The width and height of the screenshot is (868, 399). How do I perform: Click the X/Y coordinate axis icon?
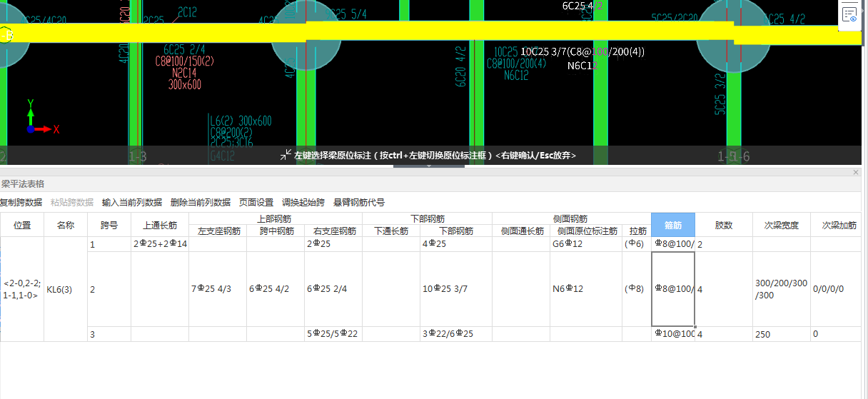coord(41,118)
